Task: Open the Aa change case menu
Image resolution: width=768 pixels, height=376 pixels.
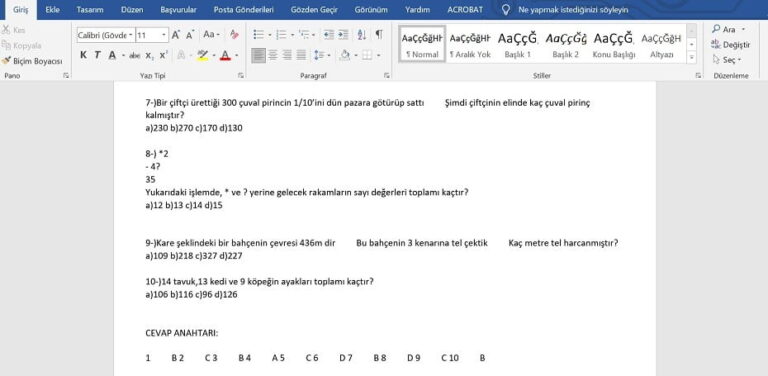Action: [211, 35]
